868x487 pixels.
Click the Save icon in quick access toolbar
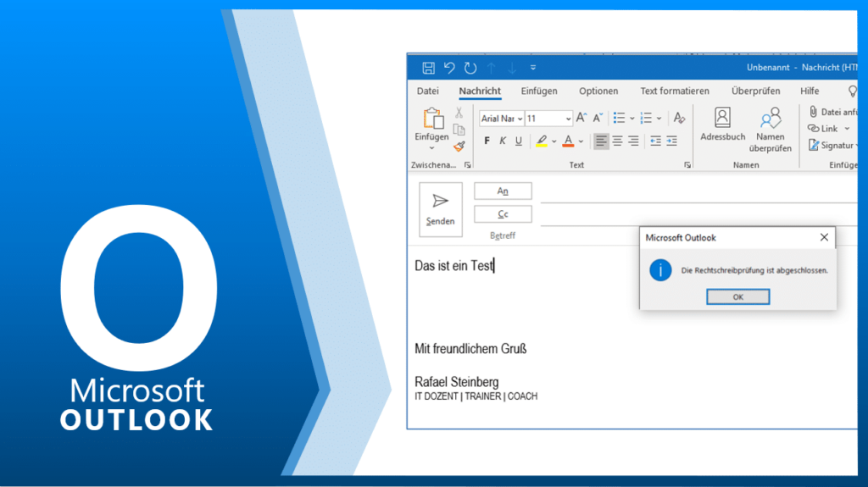pos(428,68)
